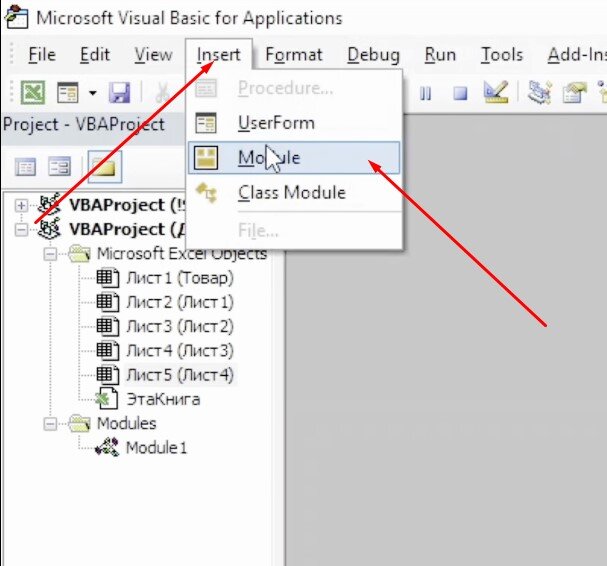Select the first VBAProject tree item
This screenshot has width=607, height=566.
[x=127, y=205]
